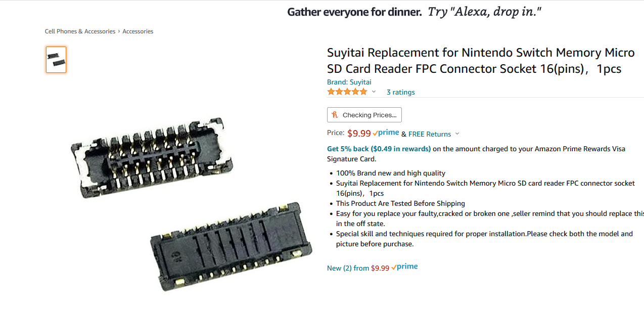The height and width of the screenshot is (309, 644).
Task: Click the Alexa drop in banner
Action: click(415, 12)
